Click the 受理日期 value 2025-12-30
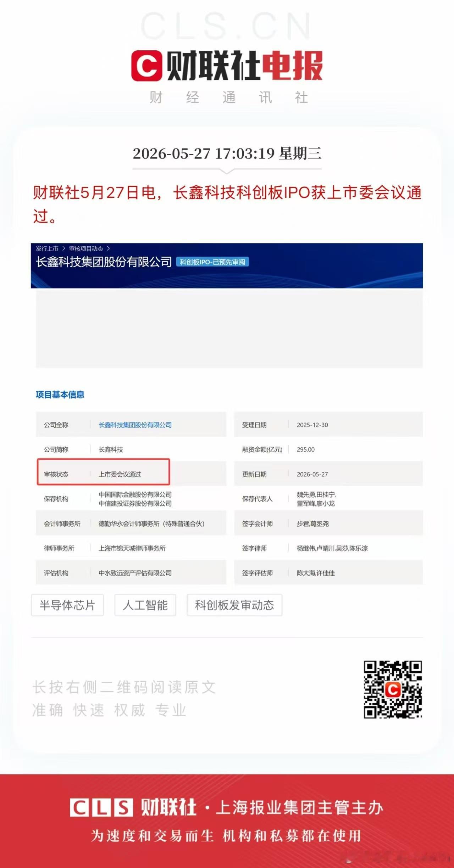 pyautogui.click(x=312, y=425)
